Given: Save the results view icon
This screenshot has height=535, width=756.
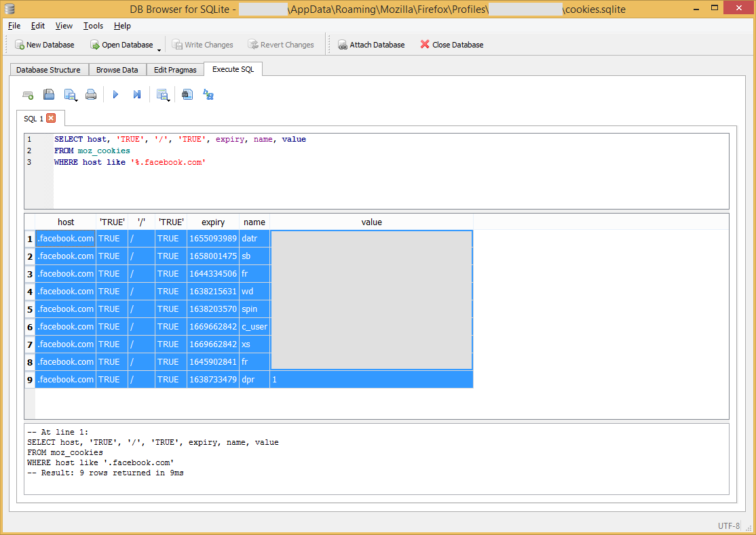Looking at the screenshot, I should (x=163, y=95).
